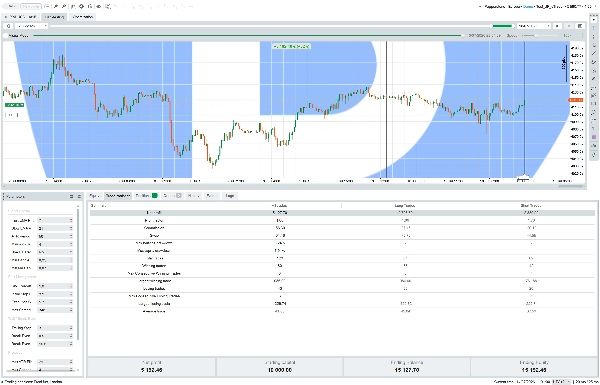
Task: Click the Long Trades column header
Action: pyautogui.click(x=405, y=206)
